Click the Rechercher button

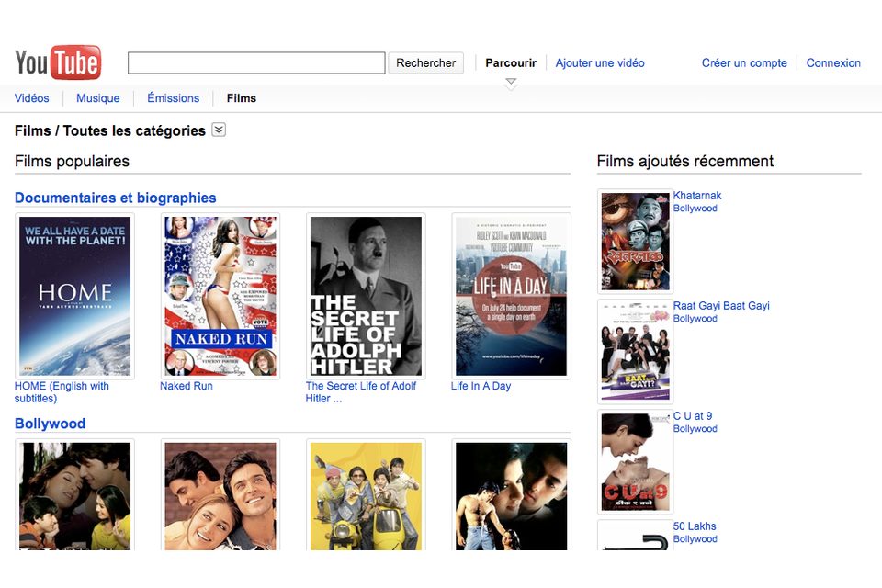[x=425, y=63]
